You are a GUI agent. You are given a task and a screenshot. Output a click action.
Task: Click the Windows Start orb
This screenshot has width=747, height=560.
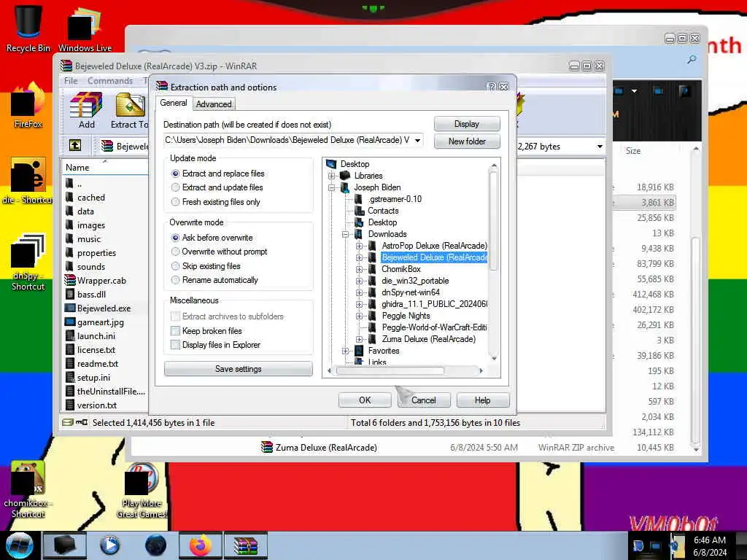20,545
